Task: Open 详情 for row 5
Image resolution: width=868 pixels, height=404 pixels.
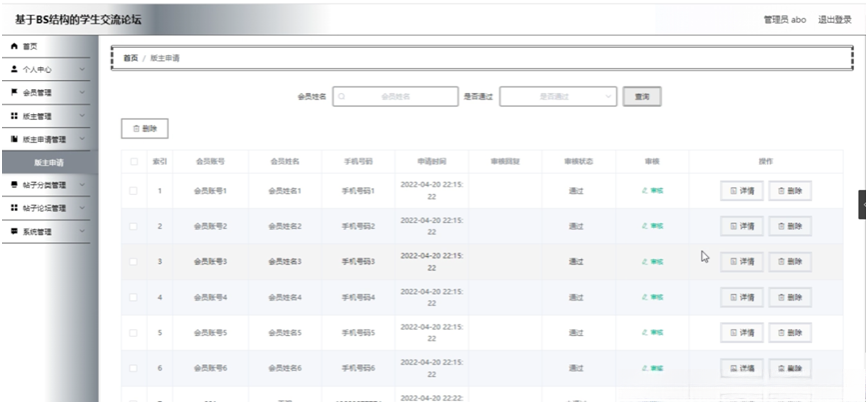Action: [x=742, y=333]
